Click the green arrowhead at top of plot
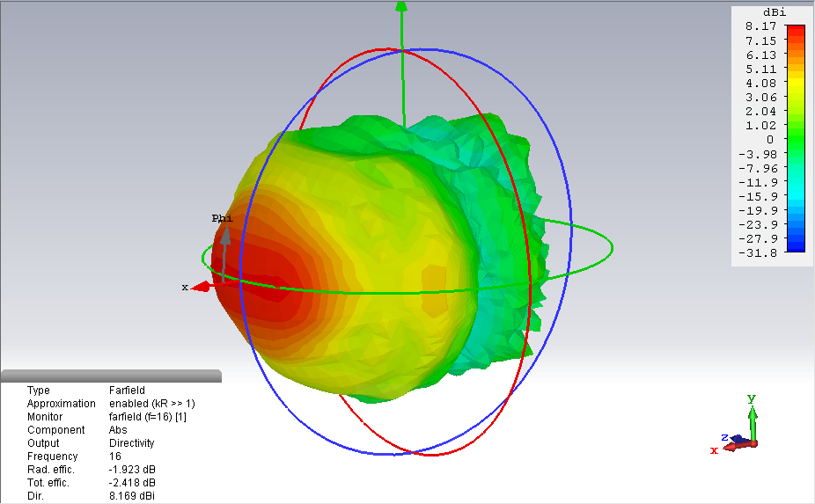Viewport: 815px width, 504px height. pyautogui.click(x=401, y=7)
